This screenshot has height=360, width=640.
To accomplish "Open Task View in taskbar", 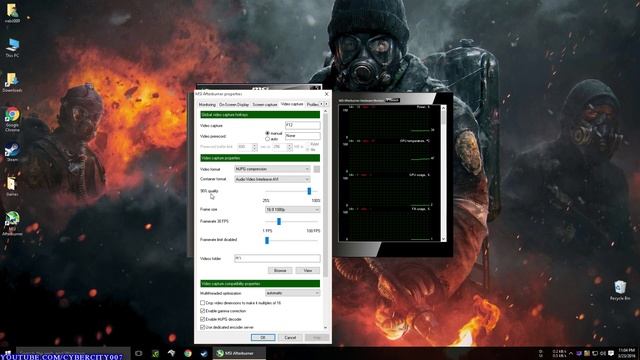I will pos(139,353).
